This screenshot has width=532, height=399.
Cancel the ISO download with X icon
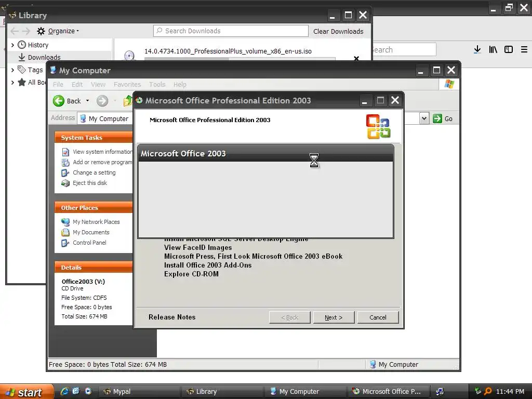(x=356, y=58)
